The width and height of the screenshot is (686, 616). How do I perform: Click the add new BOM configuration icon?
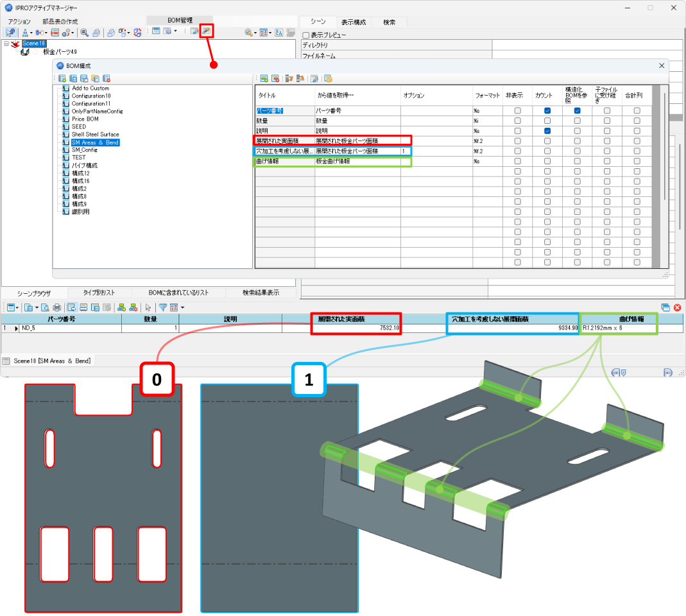(62, 78)
